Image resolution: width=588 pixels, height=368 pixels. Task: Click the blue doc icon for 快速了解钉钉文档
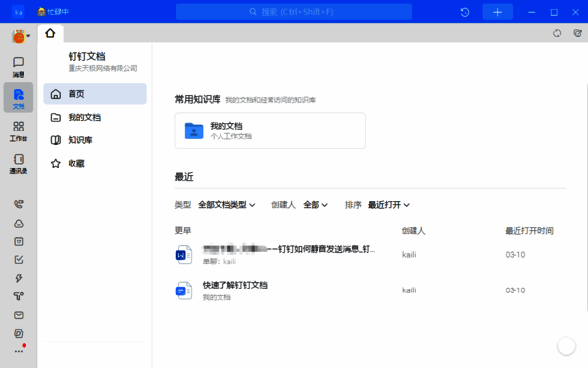pos(184,290)
